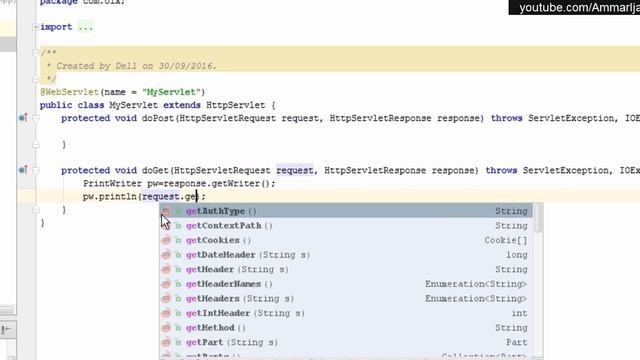Collapse the doPost method fold toggle
Viewport: 640px width, 360px height.
(36, 118)
